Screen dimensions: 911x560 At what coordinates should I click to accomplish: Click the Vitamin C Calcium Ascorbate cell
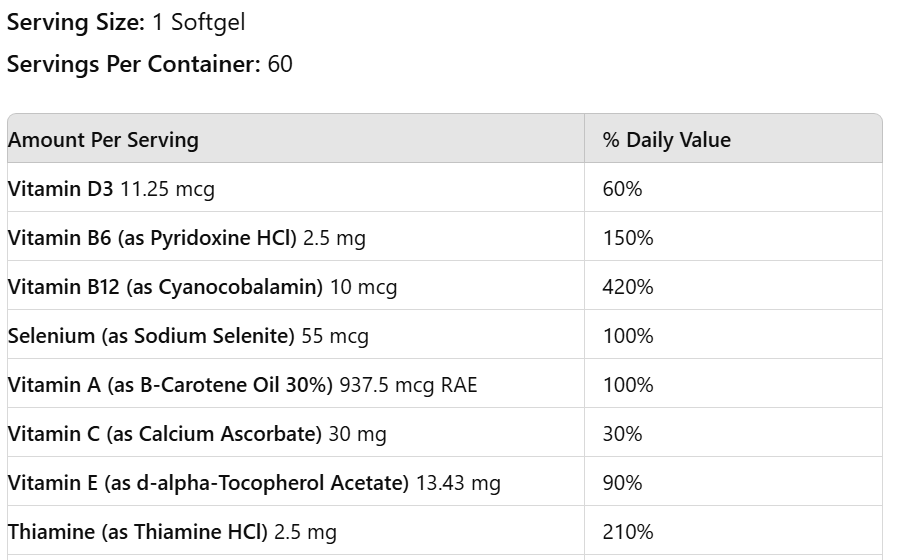coord(197,434)
